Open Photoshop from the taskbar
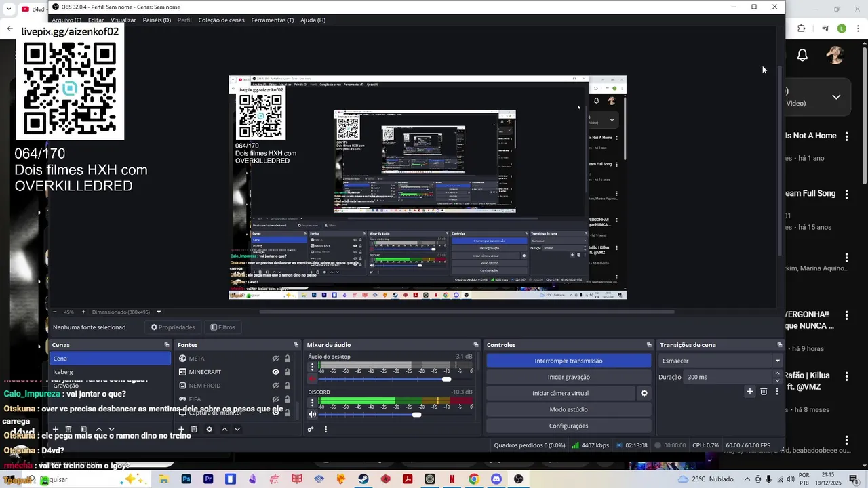This screenshot has width=868, height=488. (x=186, y=479)
